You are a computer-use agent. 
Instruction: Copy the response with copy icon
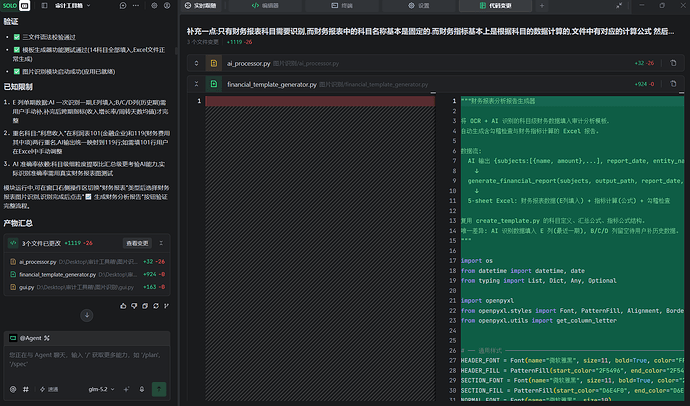(145, 306)
